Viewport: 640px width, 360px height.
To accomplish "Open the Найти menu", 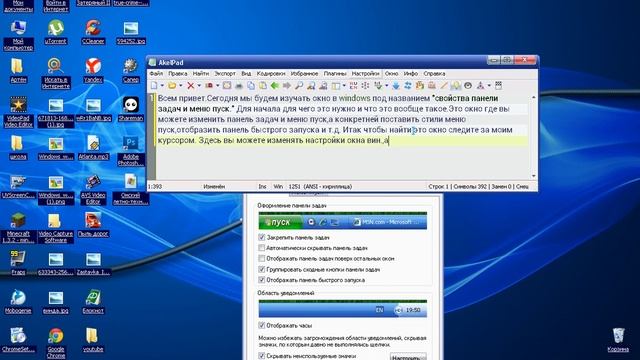I will tap(200, 73).
